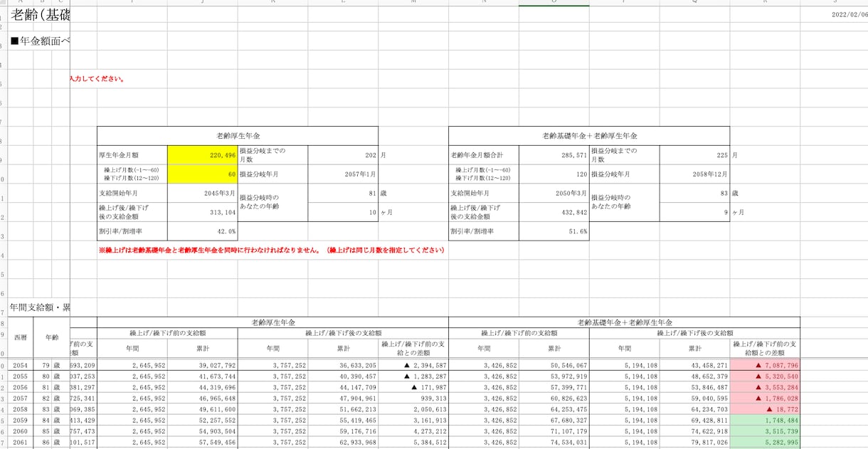Viewport: 868px width, 449px height.
Task: Select the red cell ▲ 7,087,796
Action: tap(765, 365)
